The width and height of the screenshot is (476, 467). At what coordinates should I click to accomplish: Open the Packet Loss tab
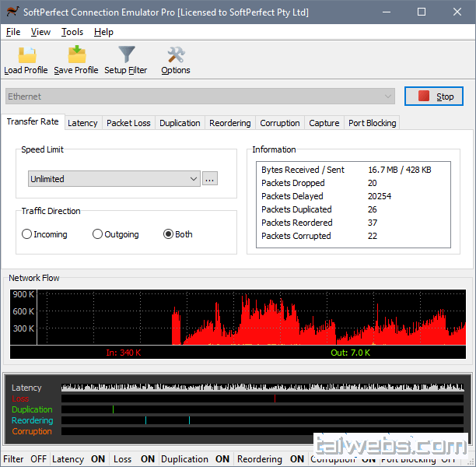tap(128, 123)
